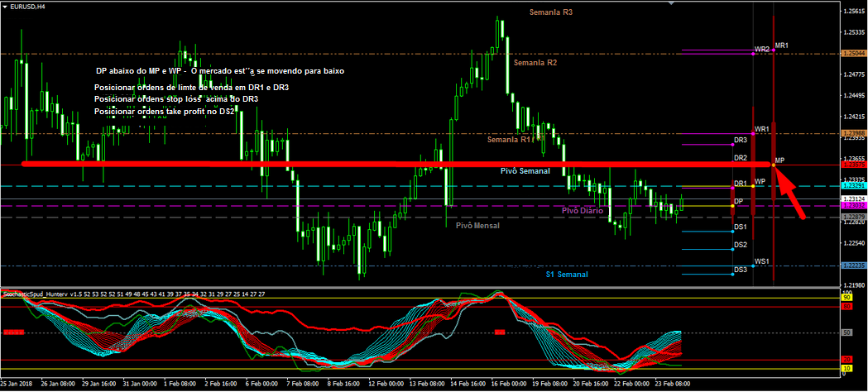Open the chart menu triangle beside EURUSD,H4
The height and width of the screenshot is (392, 868).
(4, 6)
